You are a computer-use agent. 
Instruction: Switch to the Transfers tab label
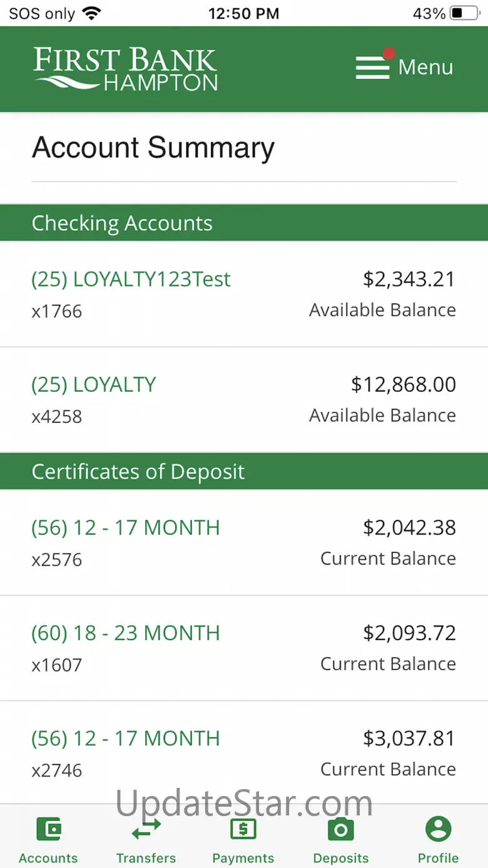[x=146, y=858]
